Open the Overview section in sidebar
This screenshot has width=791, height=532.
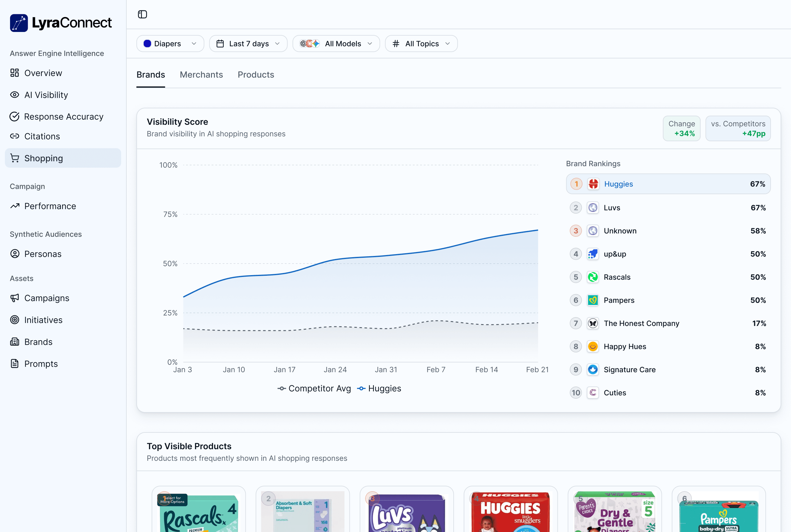(43, 73)
